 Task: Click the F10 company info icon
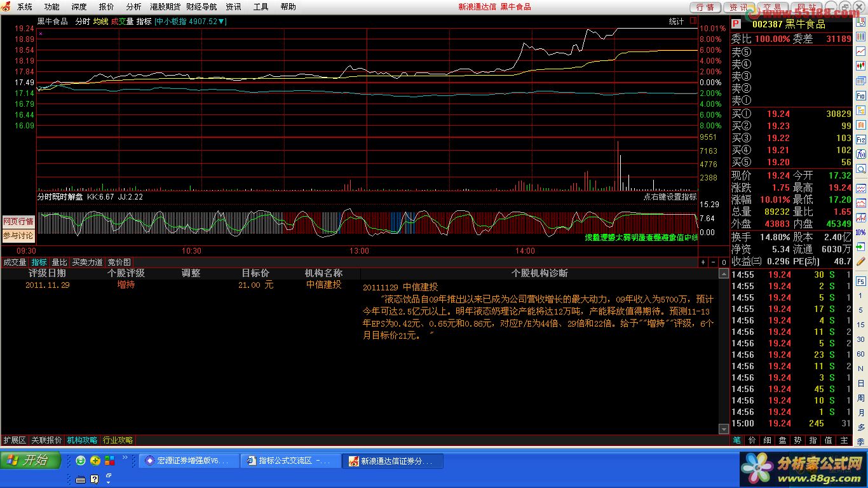click(860, 95)
